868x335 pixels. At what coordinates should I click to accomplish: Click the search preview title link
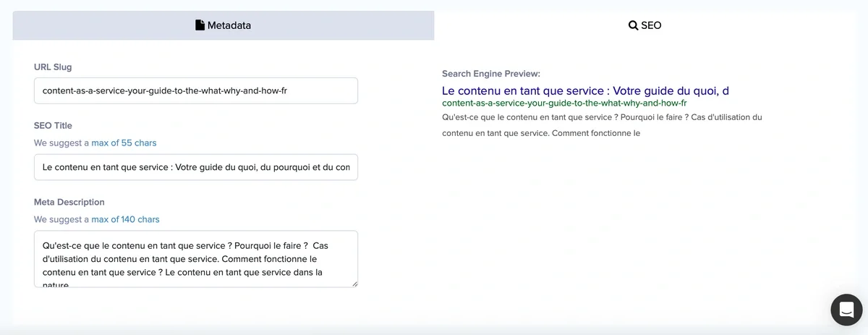pyautogui.click(x=585, y=90)
